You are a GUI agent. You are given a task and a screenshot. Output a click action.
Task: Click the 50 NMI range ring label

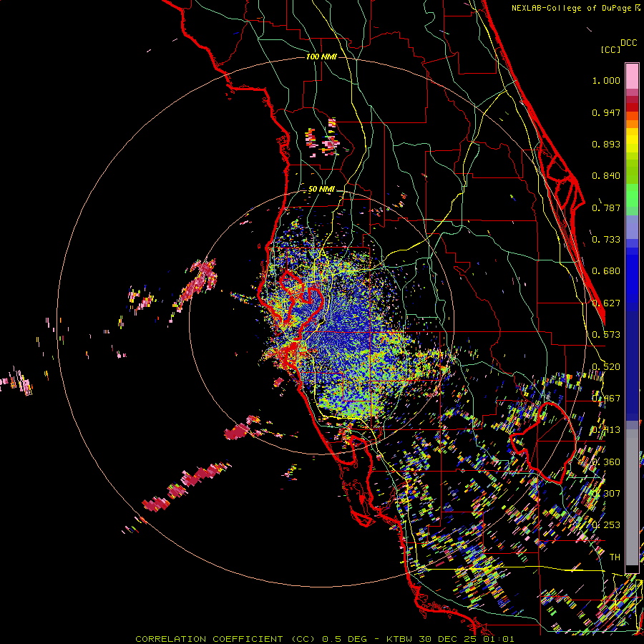pyautogui.click(x=321, y=190)
